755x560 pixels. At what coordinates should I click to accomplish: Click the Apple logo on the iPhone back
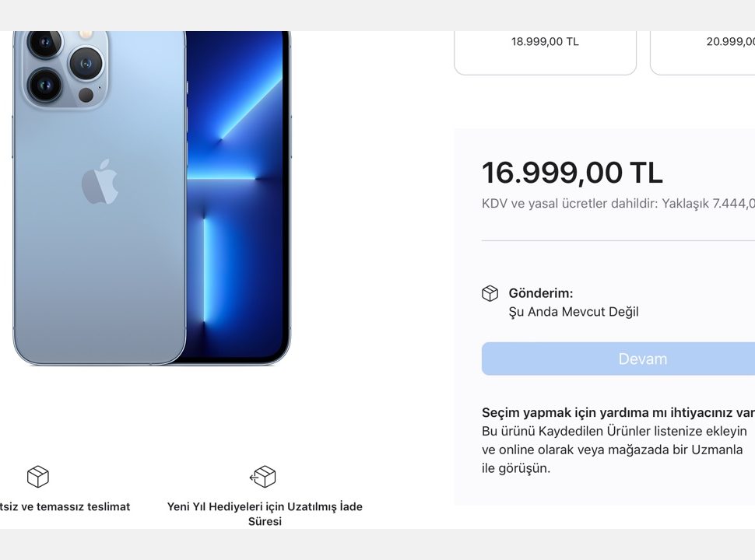pyautogui.click(x=100, y=182)
